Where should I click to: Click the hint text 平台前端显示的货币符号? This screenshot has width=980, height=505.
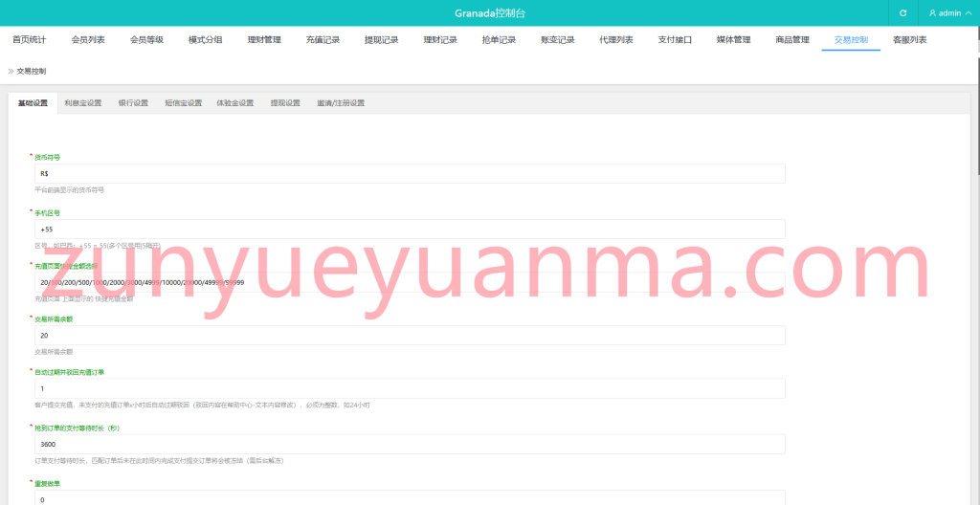(x=69, y=190)
